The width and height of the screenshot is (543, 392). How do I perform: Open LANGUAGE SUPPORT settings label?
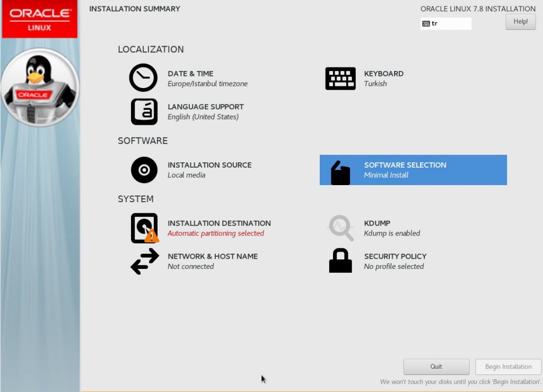click(206, 107)
